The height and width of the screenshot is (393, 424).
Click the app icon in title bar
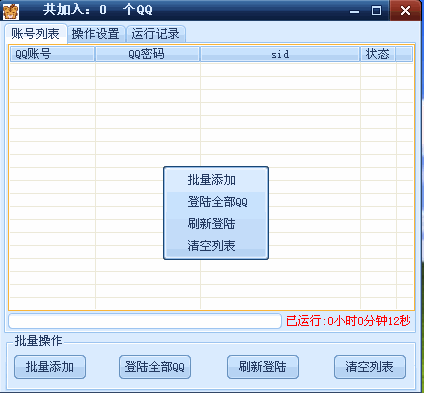tap(11, 11)
